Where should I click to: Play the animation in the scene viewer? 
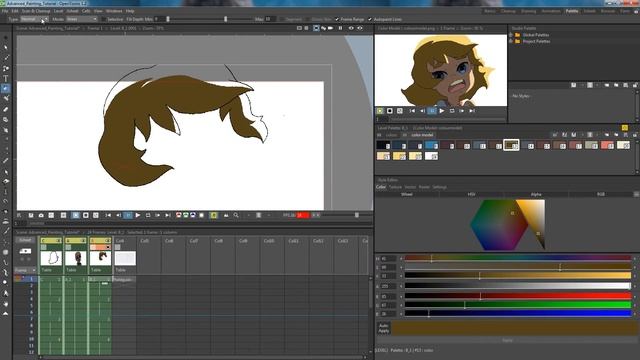click(138, 215)
